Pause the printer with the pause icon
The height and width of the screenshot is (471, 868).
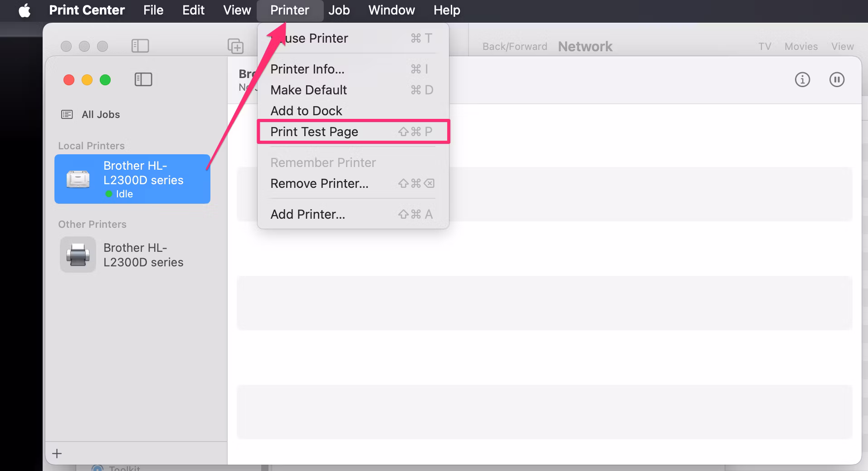(837, 79)
